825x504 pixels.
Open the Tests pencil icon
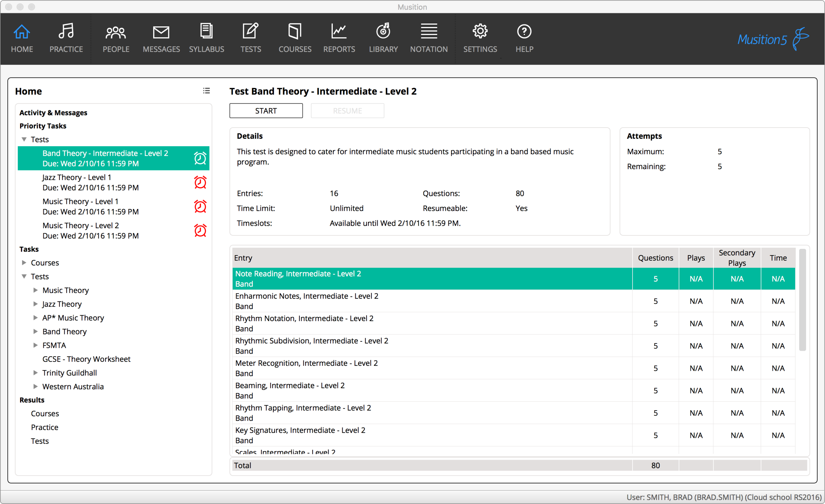tap(251, 31)
